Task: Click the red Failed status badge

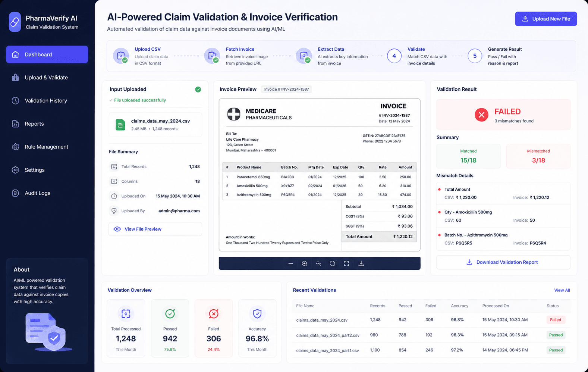Action: (556, 320)
